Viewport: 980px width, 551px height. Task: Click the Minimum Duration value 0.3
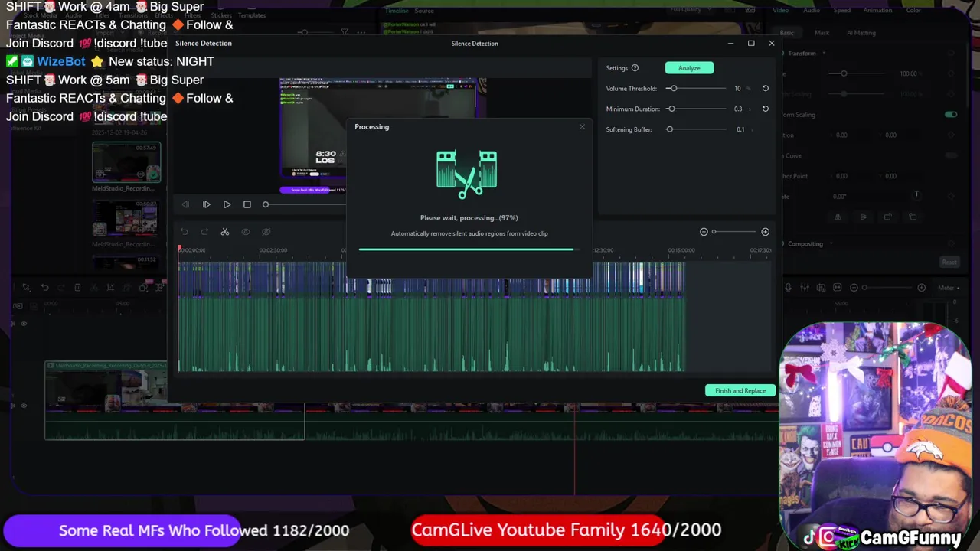click(738, 109)
